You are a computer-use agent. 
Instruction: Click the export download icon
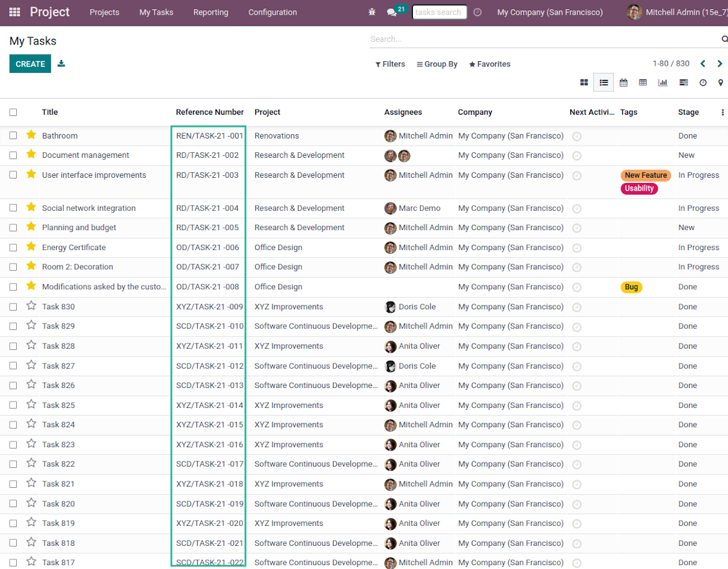click(x=61, y=64)
